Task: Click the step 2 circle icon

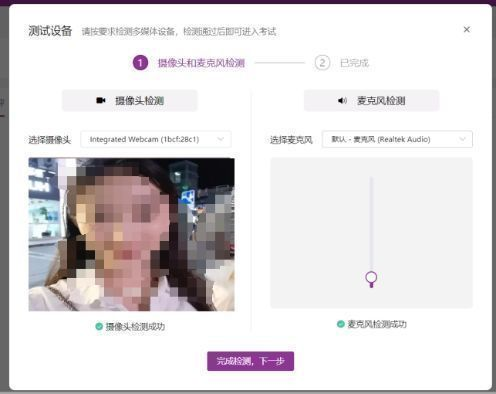Action: pyautogui.click(x=322, y=63)
